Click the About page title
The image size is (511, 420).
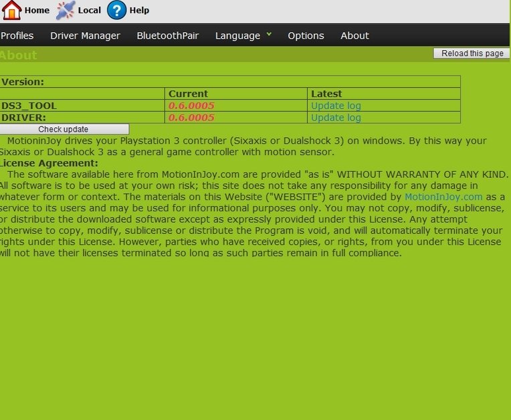[x=18, y=56]
